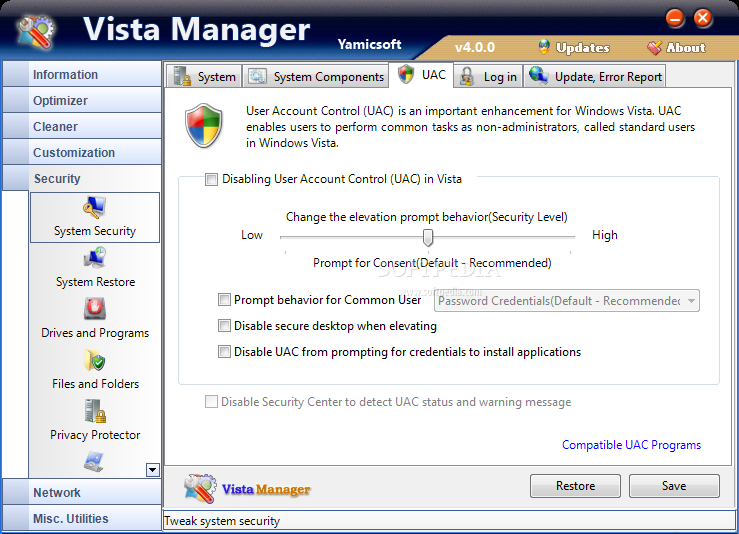
Task: Open Compatible UAC Programs link
Action: pos(631,445)
